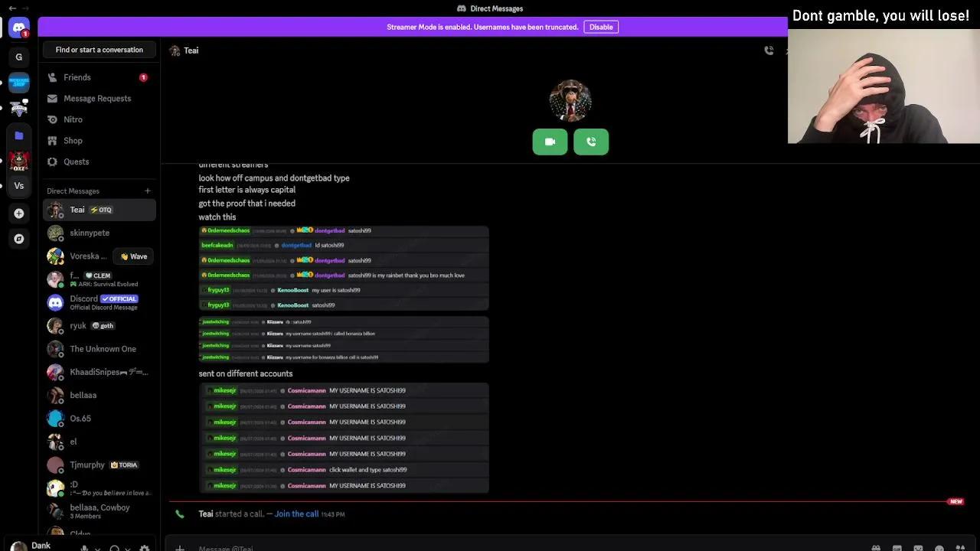Open the Os.65 conversation
This screenshot has width=980, height=551.
pos(100,419)
